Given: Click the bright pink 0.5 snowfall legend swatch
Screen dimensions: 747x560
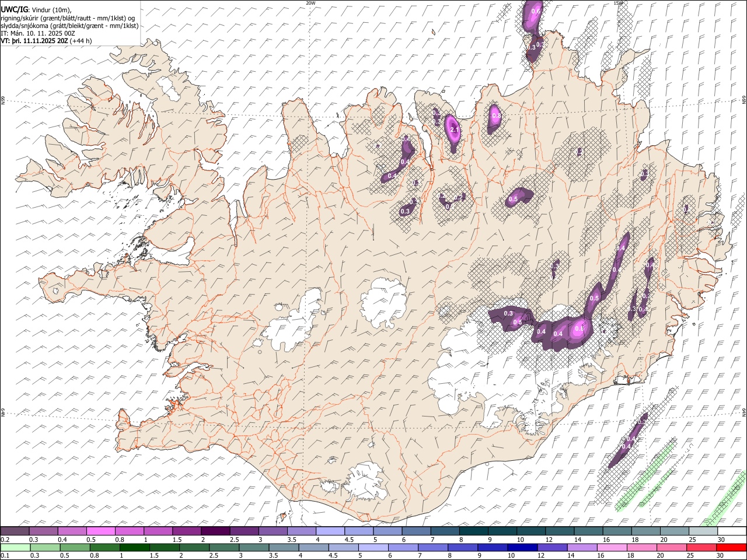Looking at the screenshot, I should click(101, 531).
